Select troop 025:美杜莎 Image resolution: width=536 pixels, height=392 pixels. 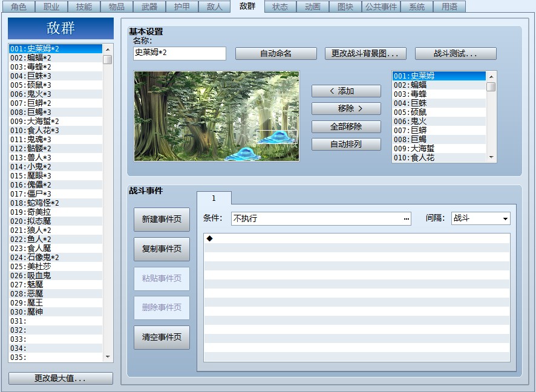coord(56,266)
